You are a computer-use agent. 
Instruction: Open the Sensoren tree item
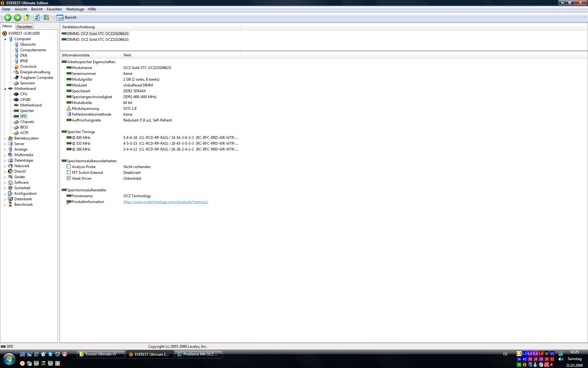coord(27,83)
